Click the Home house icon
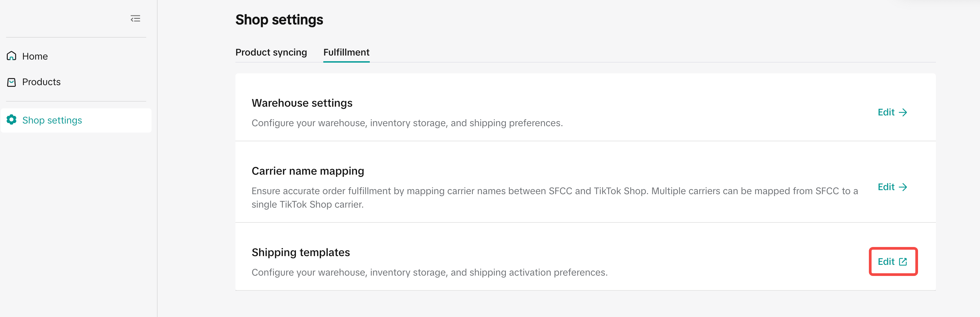980x317 pixels. point(12,56)
